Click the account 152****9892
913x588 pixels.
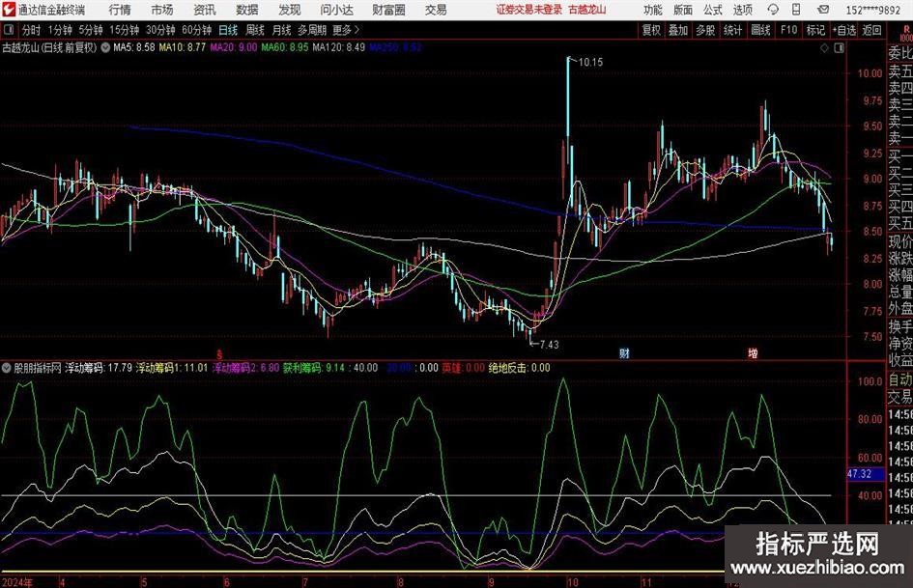(872, 10)
